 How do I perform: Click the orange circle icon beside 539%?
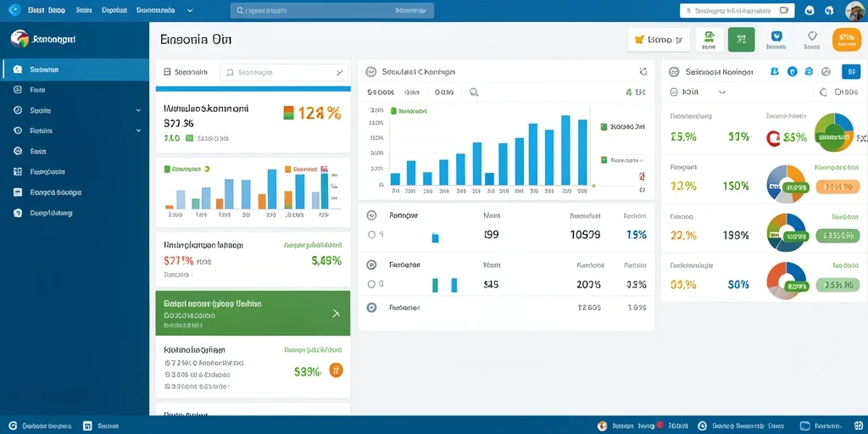click(x=336, y=370)
